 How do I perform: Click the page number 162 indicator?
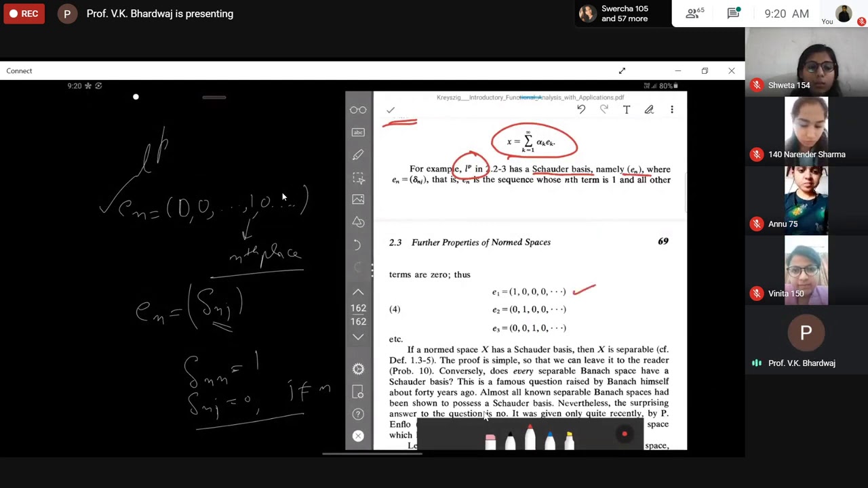point(358,314)
